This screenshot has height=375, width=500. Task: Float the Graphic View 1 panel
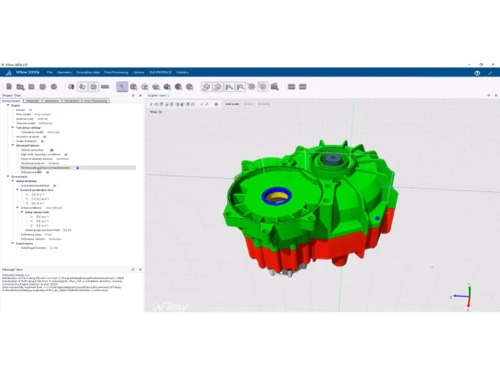[489, 95]
